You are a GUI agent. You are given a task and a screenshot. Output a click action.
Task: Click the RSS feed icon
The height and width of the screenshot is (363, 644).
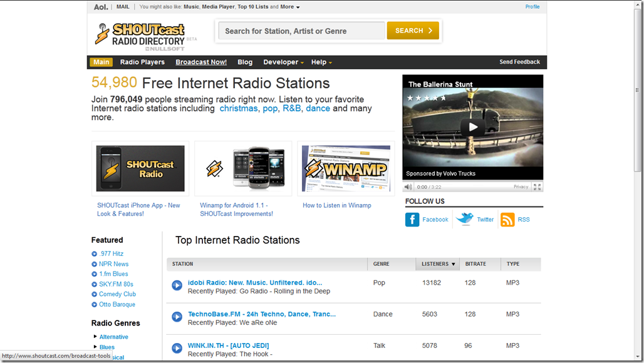507,220
